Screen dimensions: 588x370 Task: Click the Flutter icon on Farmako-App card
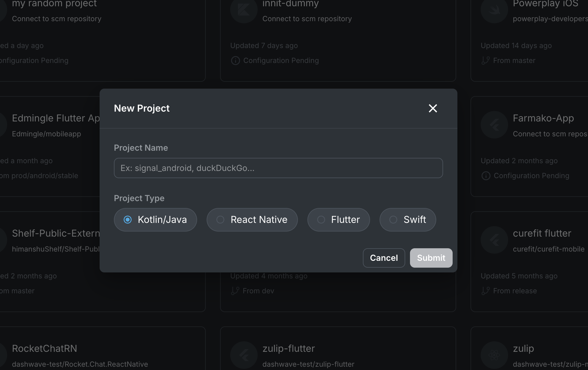(x=494, y=125)
